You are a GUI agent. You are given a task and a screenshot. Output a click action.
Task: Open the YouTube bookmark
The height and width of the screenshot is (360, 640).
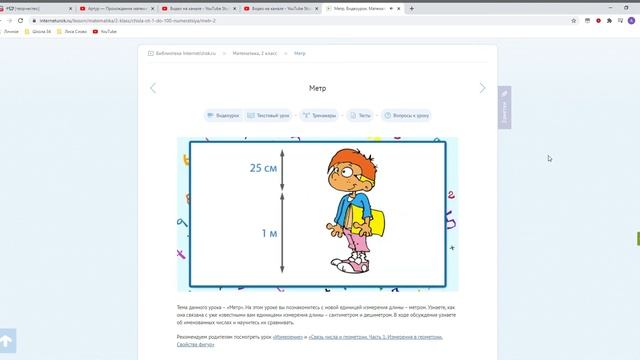pyautogui.click(x=105, y=31)
